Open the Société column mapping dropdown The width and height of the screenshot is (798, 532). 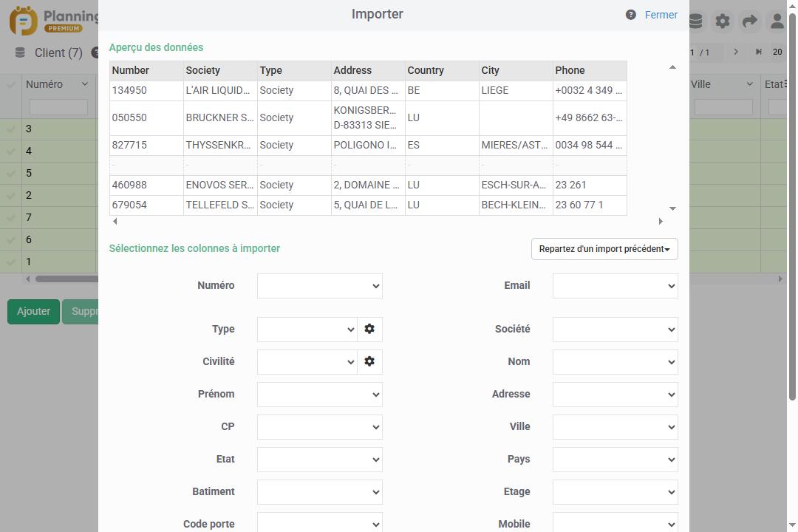point(615,330)
